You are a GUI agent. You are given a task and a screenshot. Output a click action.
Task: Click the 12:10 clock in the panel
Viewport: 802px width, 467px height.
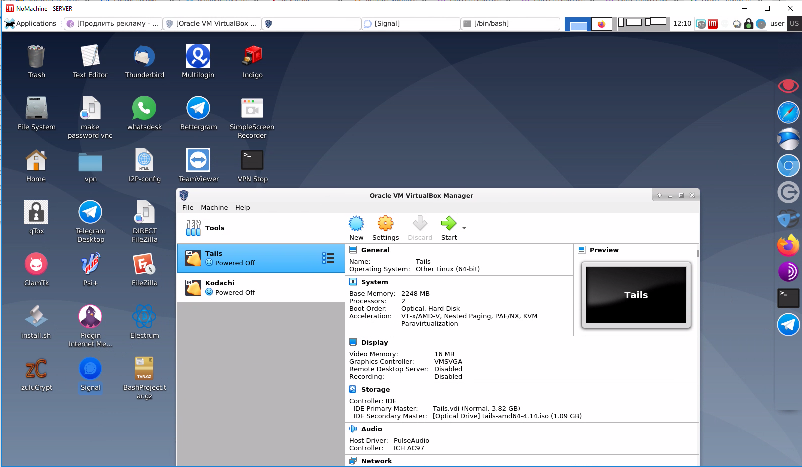(x=682, y=24)
